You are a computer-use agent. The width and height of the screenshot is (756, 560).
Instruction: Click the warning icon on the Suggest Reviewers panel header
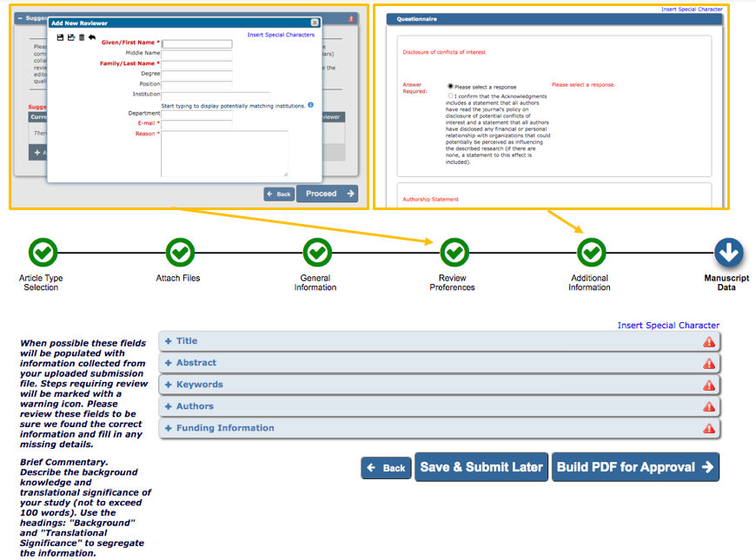coord(351,19)
